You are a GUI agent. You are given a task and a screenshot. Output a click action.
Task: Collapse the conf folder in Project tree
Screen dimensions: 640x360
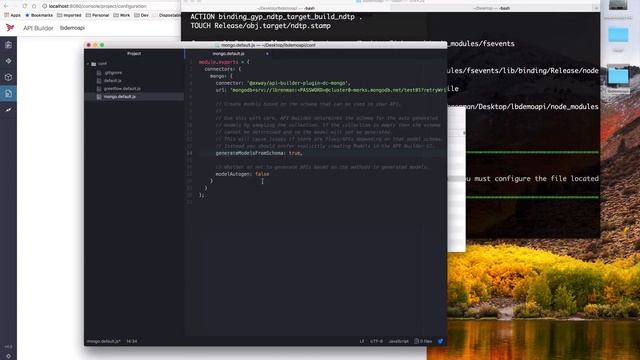click(88, 64)
